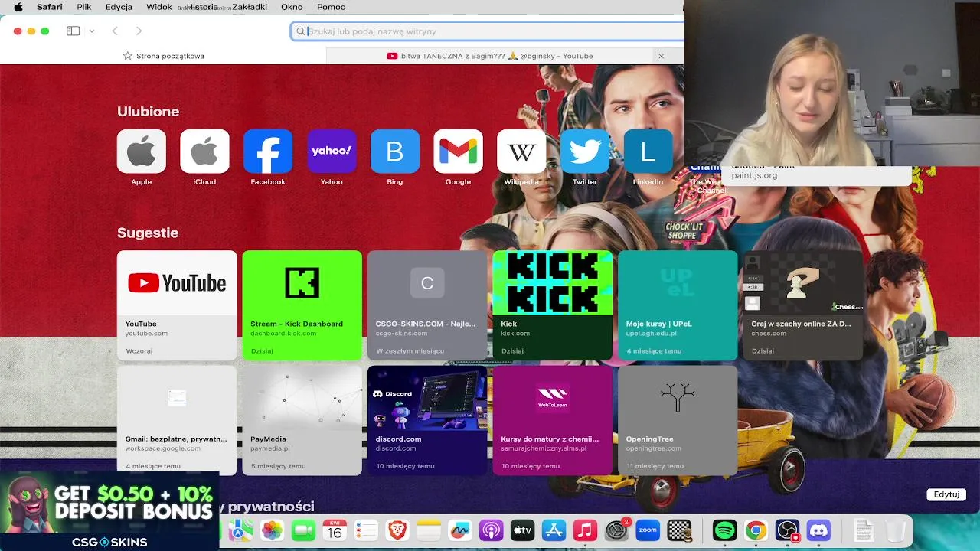Viewport: 980px width, 551px height.
Task: Open the PayMedia suggestion tile
Action: coord(302,420)
